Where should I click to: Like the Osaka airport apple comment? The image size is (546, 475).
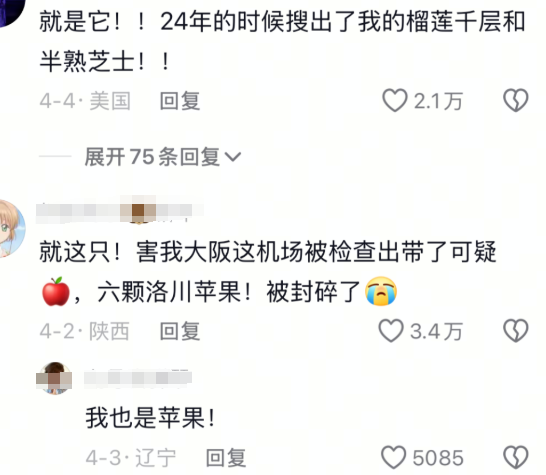(x=391, y=330)
